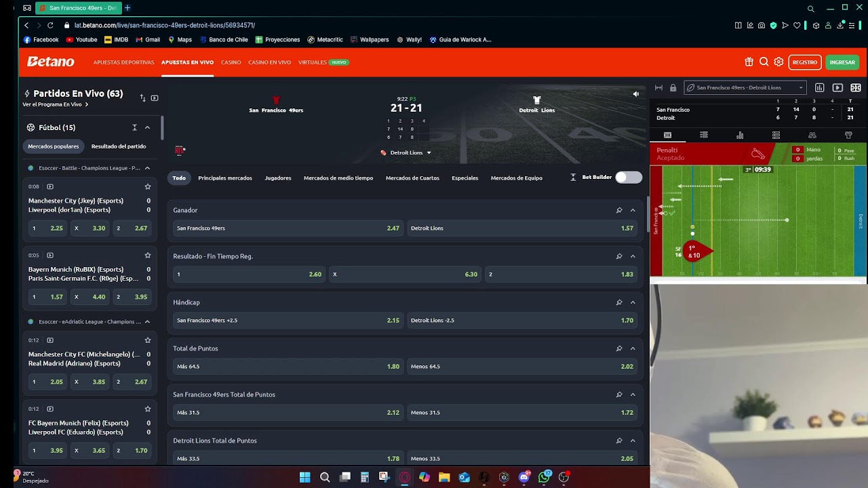Select Más 64.5 total points at 1.80
The width and height of the screenshot is (868, 488).
click(288, 367)
